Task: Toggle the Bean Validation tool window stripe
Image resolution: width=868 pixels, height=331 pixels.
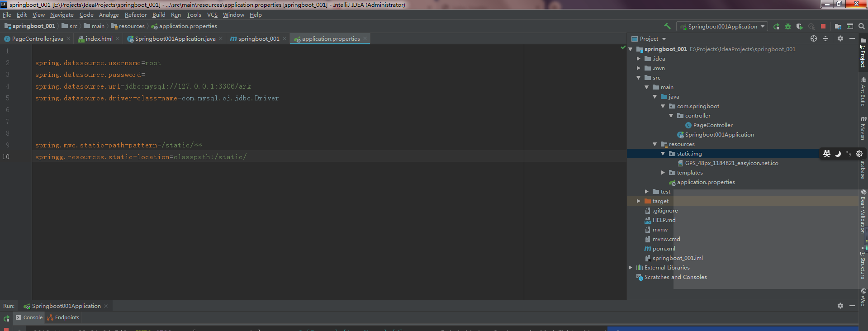Action: [863, 212]
